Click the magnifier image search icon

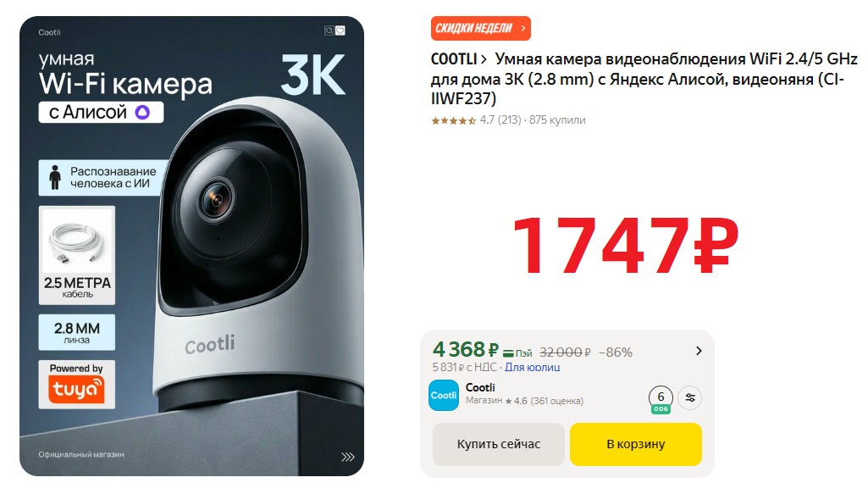click(329, 31)
